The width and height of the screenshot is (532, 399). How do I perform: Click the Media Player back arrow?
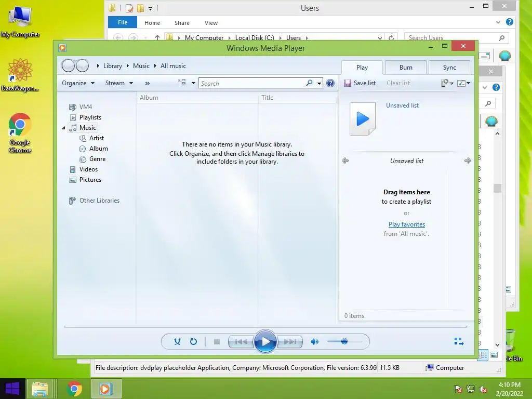(x=68, y=65)
